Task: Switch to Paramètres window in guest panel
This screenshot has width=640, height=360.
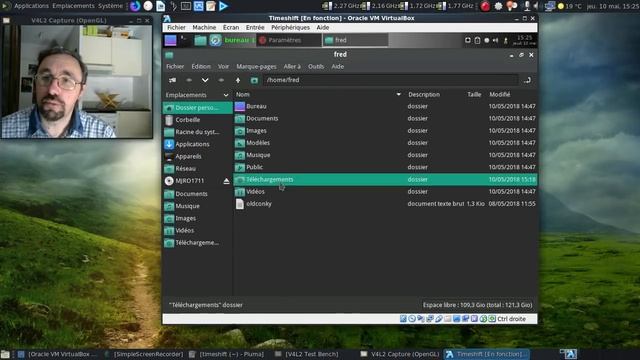Action: coord(289,40)
